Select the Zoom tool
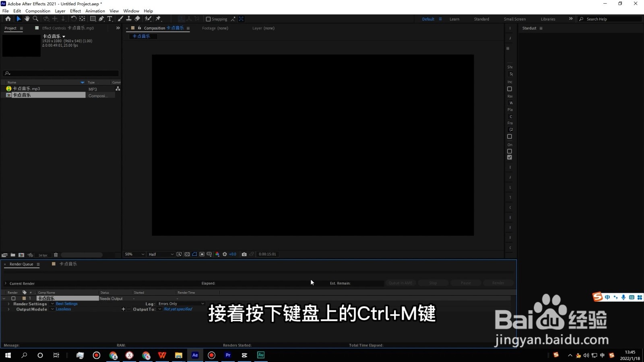This screenshot has height=362, width=644. click(x=36, y=19)
